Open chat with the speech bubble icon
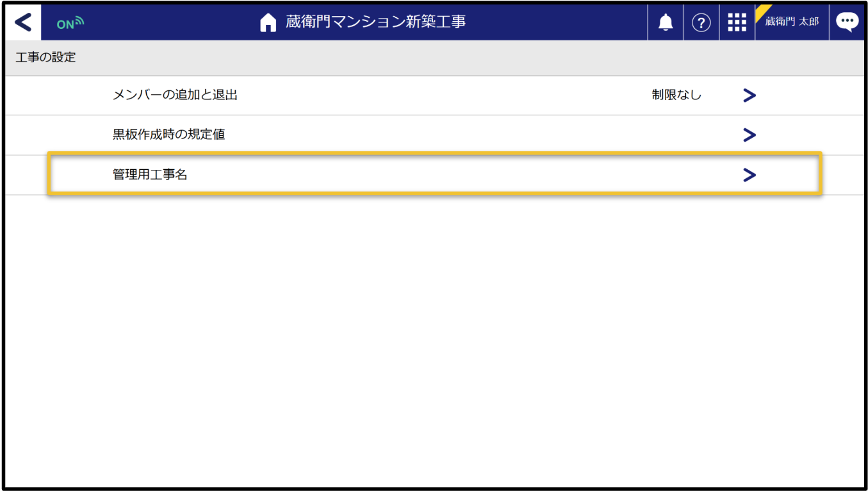This screenshot has width=868, height=491. click(847, 22)
